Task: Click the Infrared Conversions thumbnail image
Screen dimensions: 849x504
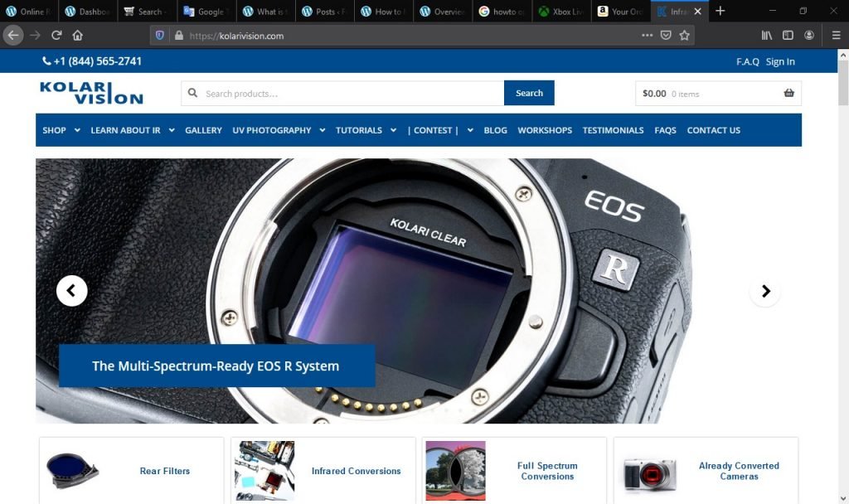Action: click(264, 471)
